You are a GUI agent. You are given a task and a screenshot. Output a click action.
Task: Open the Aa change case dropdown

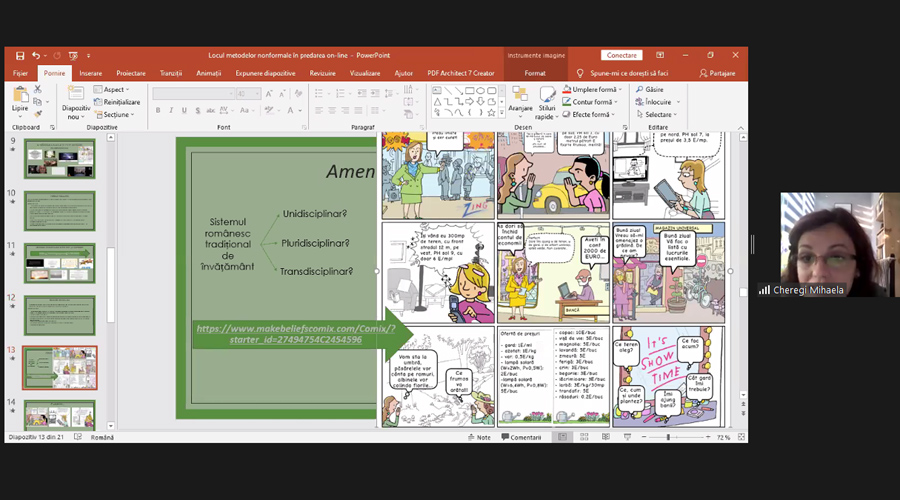[247, 110]
